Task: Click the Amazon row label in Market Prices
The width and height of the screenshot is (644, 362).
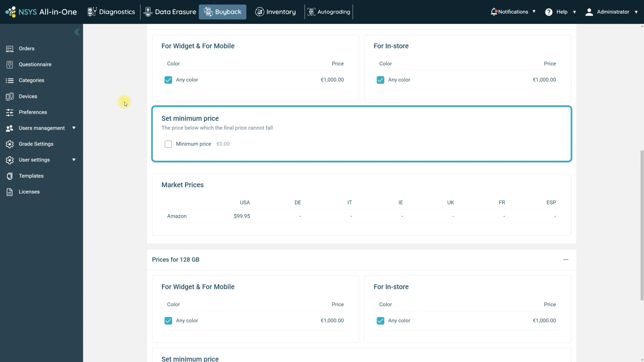Action: pyautogui.click(x=177, y=216)
